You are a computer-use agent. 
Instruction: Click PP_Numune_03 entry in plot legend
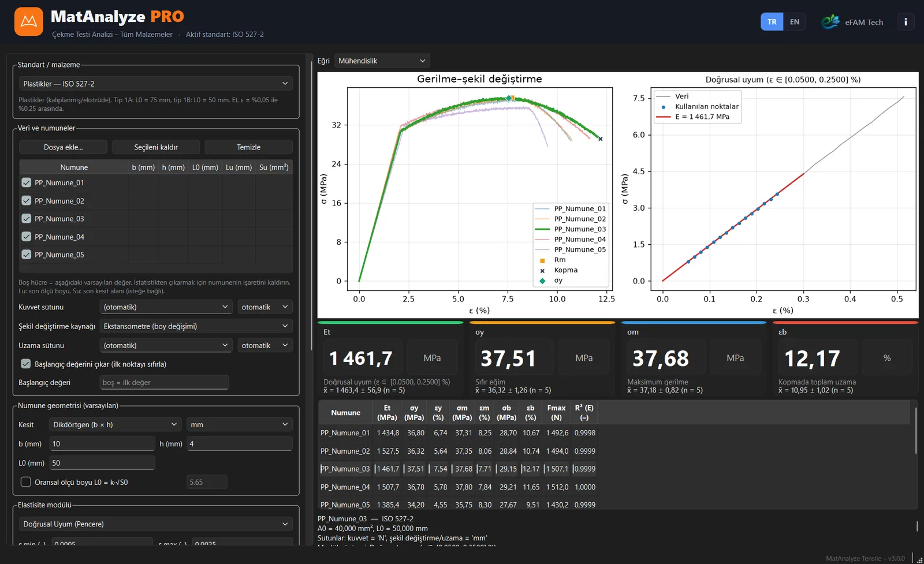571,229
